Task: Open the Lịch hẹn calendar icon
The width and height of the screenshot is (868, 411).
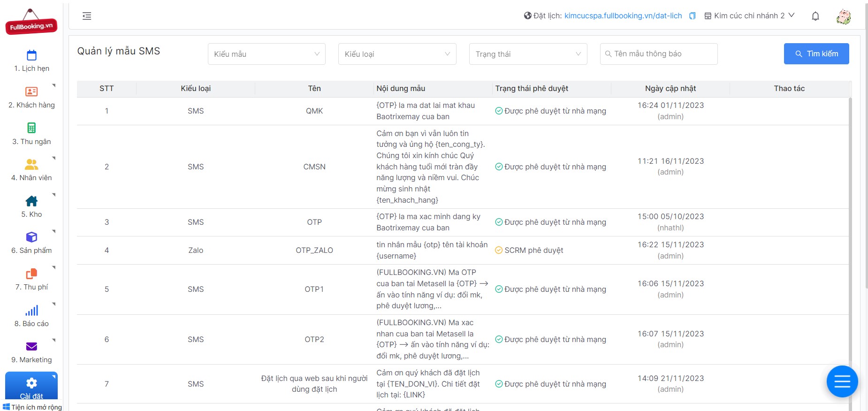Action: [x=31, y=55]
